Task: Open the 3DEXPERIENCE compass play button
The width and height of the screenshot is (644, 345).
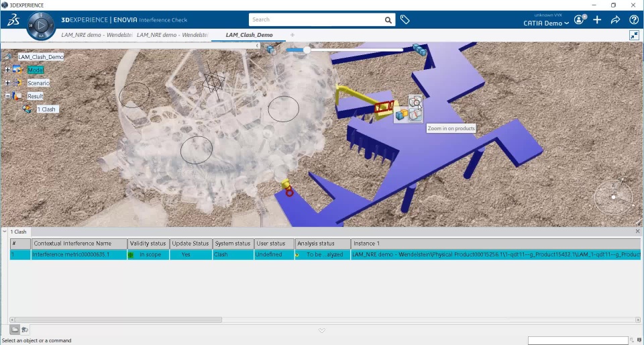Action: tap(41, 26)
